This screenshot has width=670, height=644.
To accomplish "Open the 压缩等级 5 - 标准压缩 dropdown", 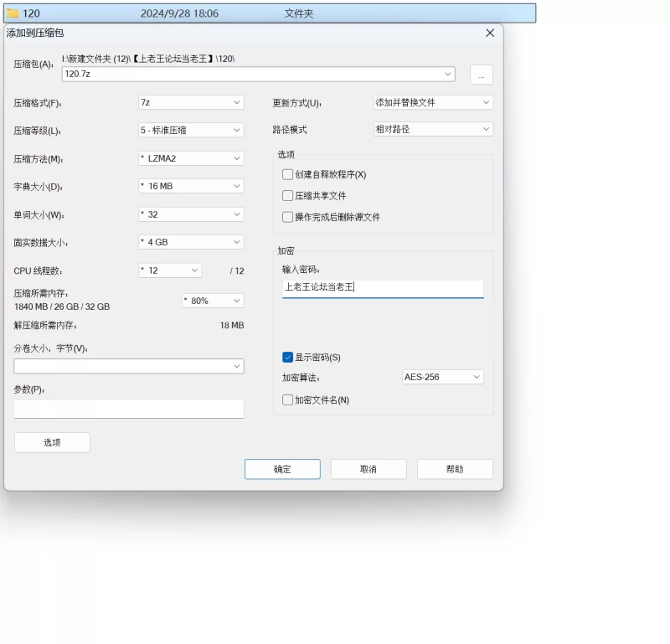I will tap(191, 131).
